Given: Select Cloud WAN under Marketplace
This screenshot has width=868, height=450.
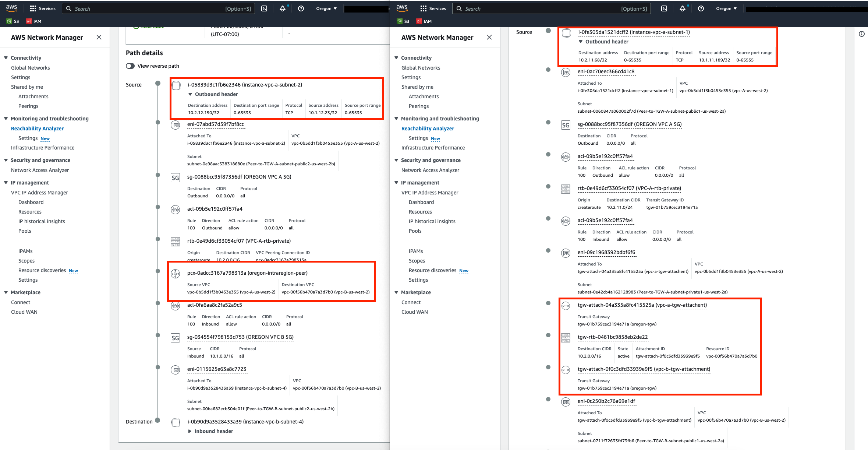Looking at the screenshot, I should pos(24,312).
